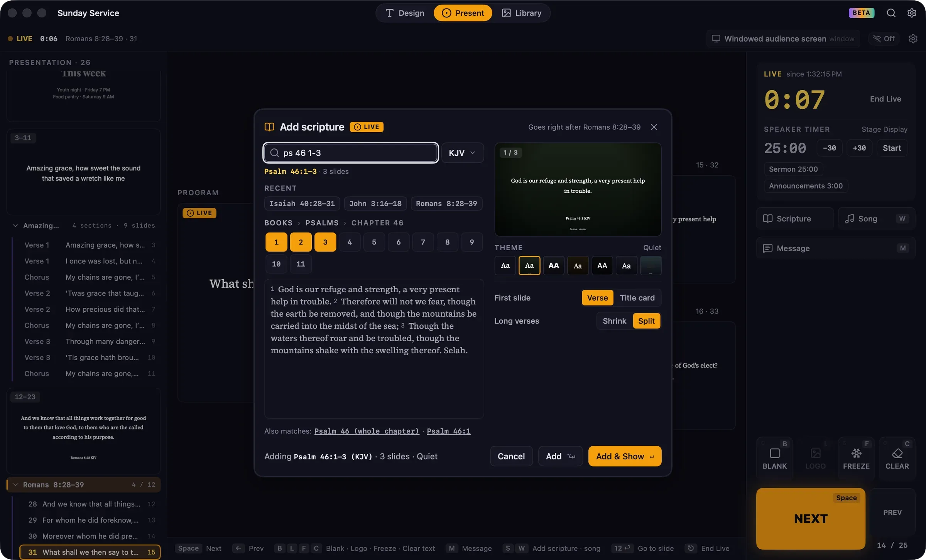This screenshot has height=560, width=926.
Task: Click the Scripture book icon in right panel
Action: tap(768, 219)
